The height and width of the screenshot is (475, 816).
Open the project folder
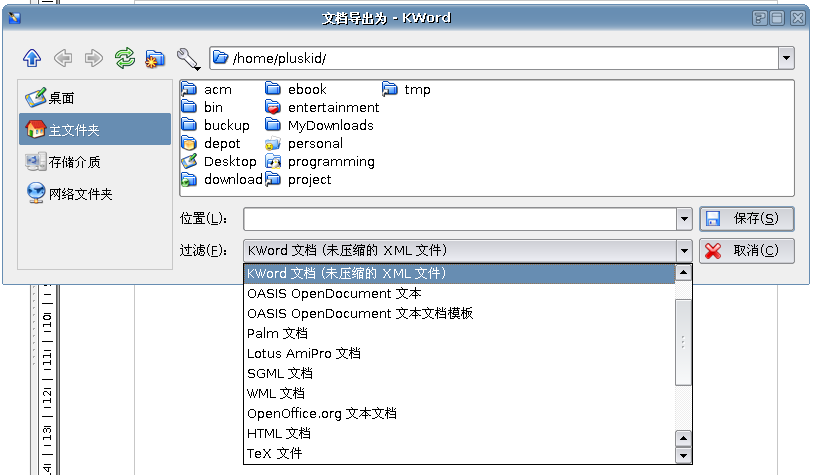click(x=298, y=179)
